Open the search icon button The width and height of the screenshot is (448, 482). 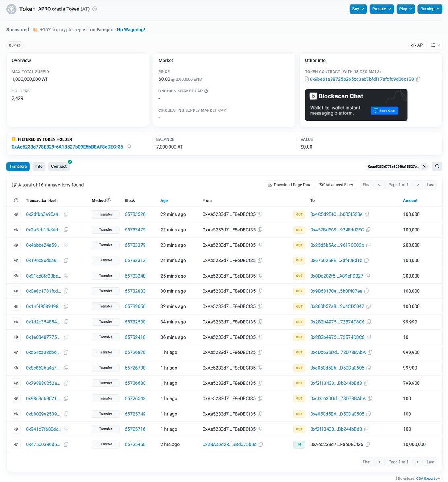[437, 166]
